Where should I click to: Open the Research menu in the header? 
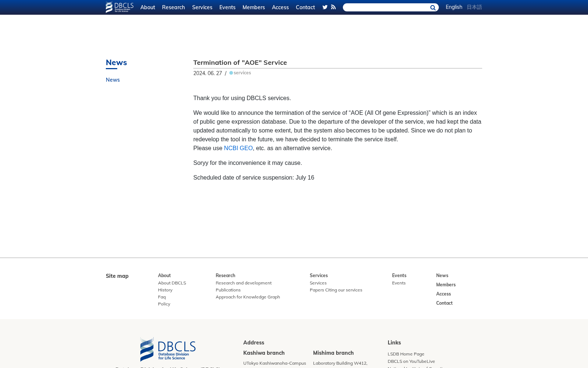click(173, 7)
